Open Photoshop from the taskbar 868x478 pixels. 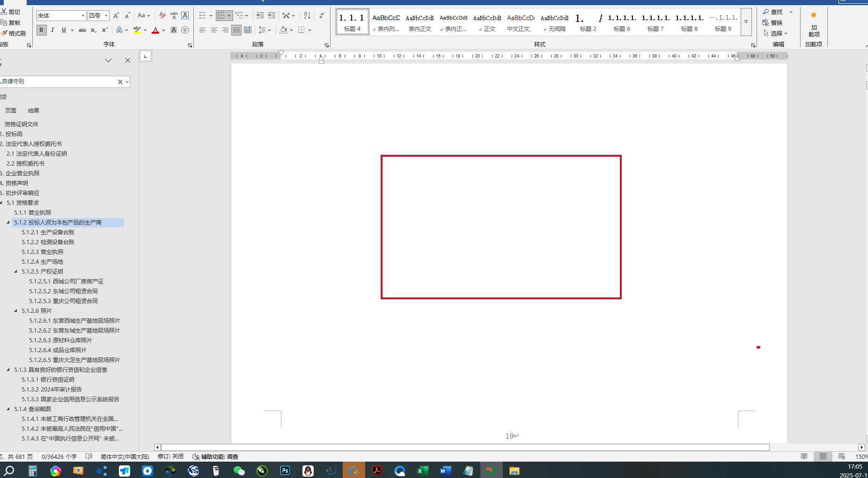click(x=285, y=471)
